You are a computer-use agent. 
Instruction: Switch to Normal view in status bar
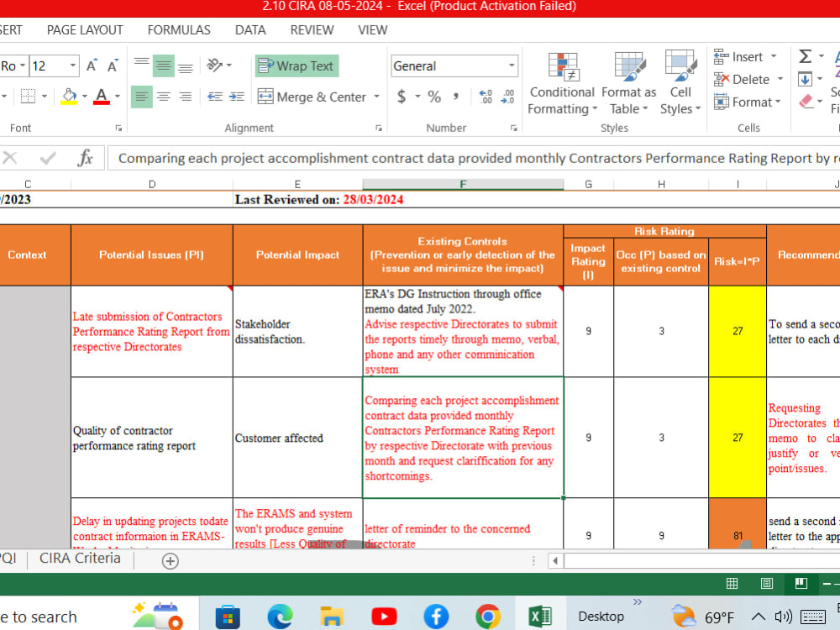tap(732, 584)
